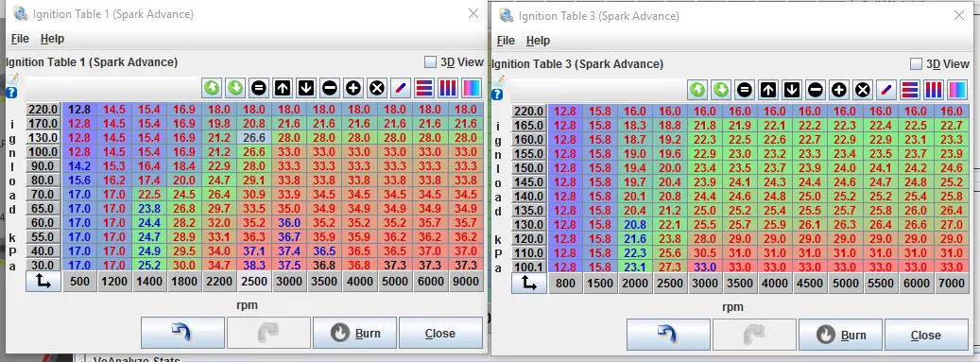Click the blue help icon in Ignition Table 1
This screenshot has width=980, height=362.
click(11, 93)
